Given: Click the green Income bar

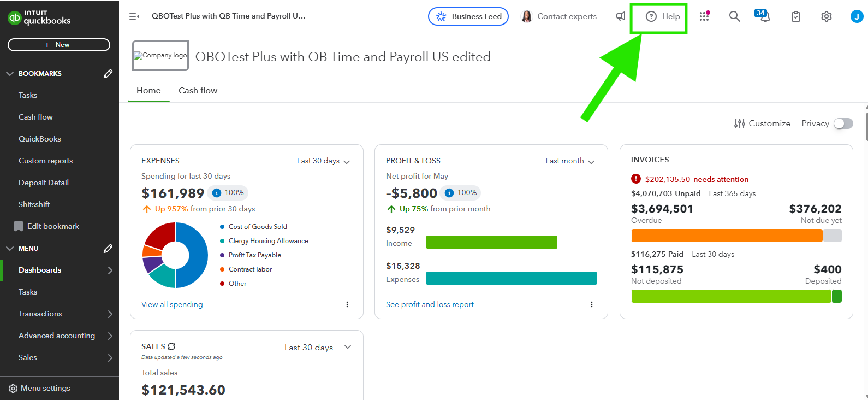Looking at the screenshot, I should (492, 242).
